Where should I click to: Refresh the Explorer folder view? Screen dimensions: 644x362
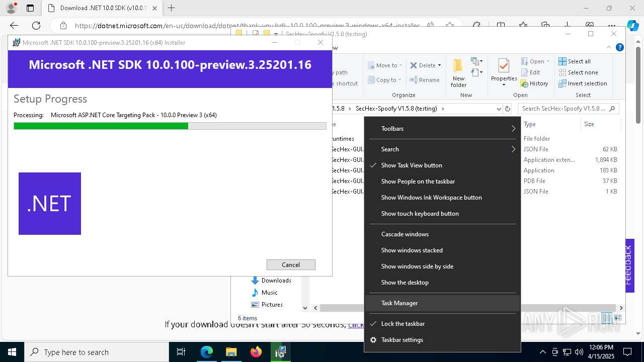point(508,109)
